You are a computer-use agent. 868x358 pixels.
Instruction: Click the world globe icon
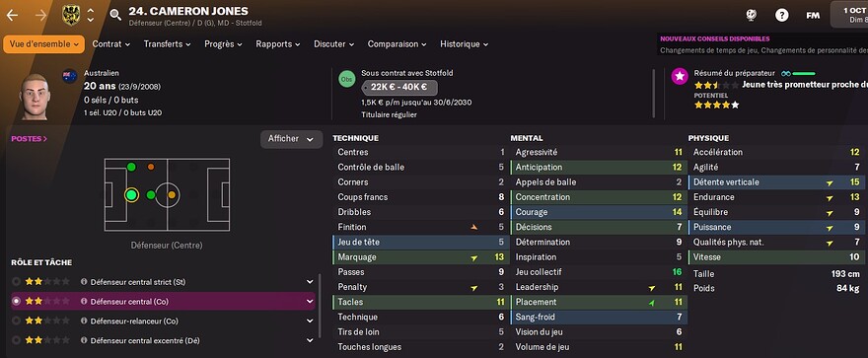click(x=752, y=15)
